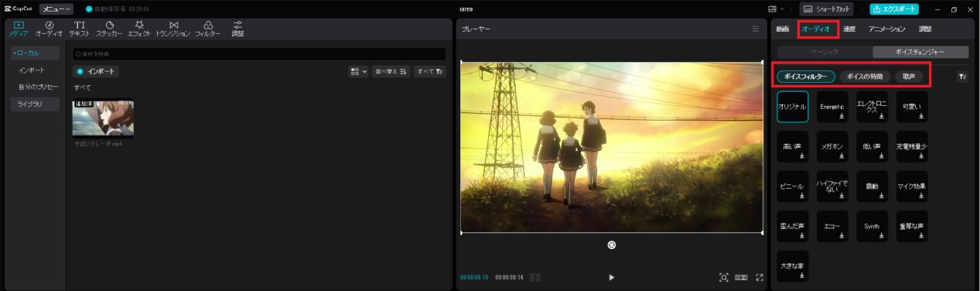
Task: Select the ライブラリ sidebar item
Action: (36, 104)
